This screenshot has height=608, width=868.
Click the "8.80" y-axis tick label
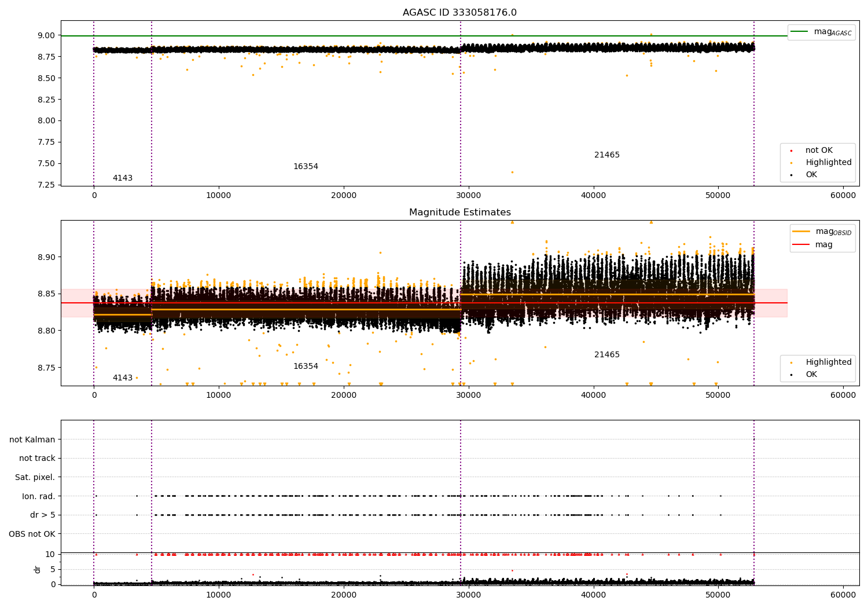46,331
